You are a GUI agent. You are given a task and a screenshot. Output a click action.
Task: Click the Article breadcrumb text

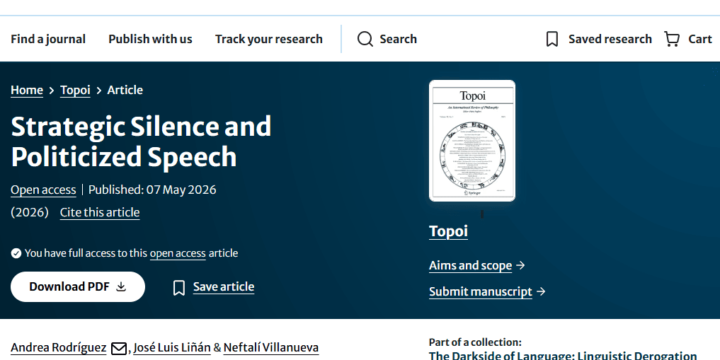tap(125, 90)
